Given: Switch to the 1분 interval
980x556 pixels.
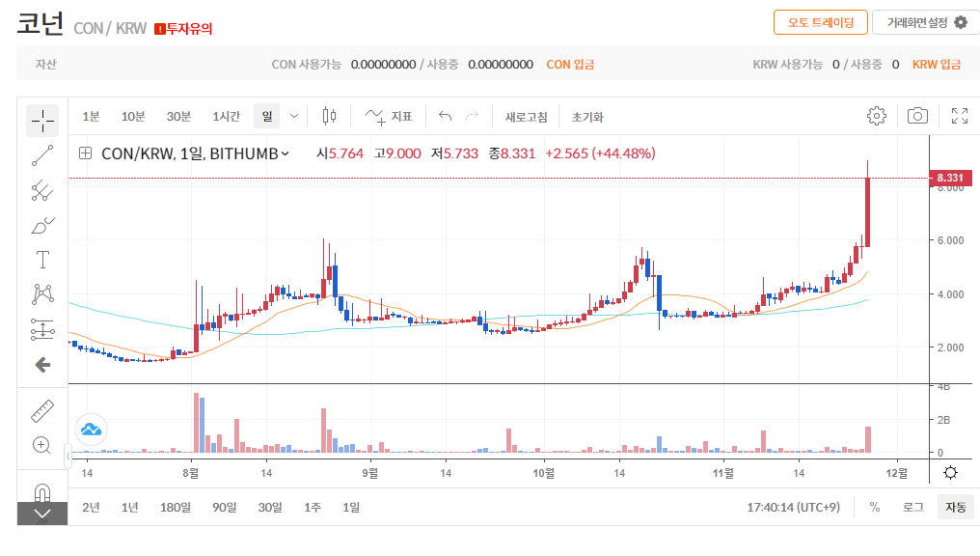Looking at the screenshot, I should click(91, 117).
